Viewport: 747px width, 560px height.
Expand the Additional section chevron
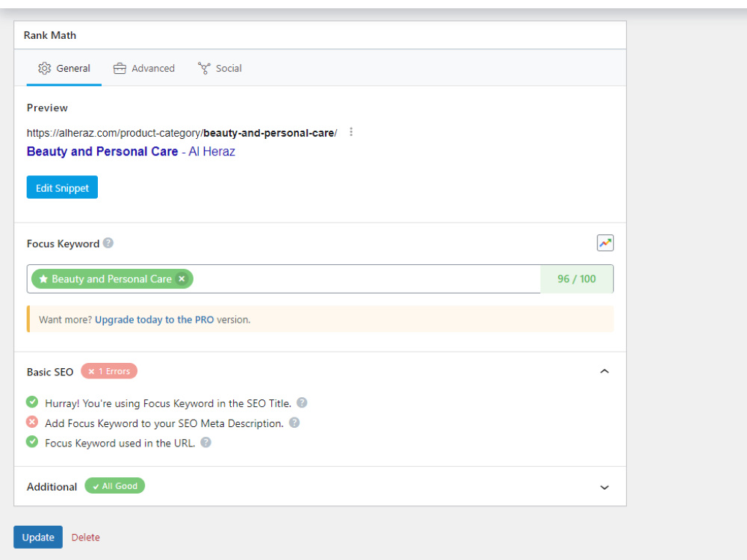point(604,487)
